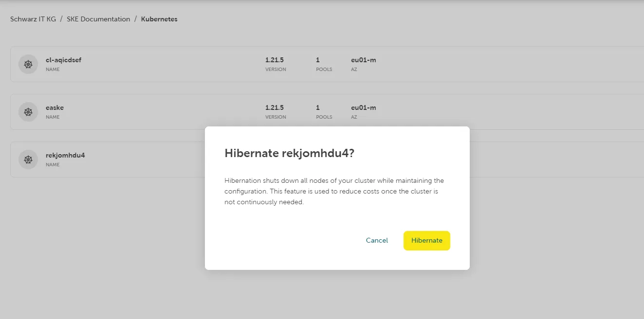
Task: Click the hibernation description paragraph
Action: [x=334, y=192]
